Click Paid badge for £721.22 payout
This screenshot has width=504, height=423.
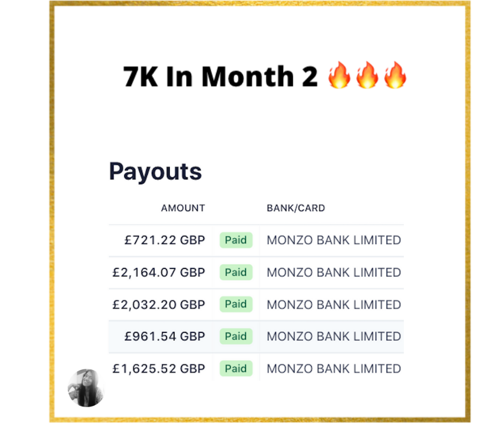(236, 240)
